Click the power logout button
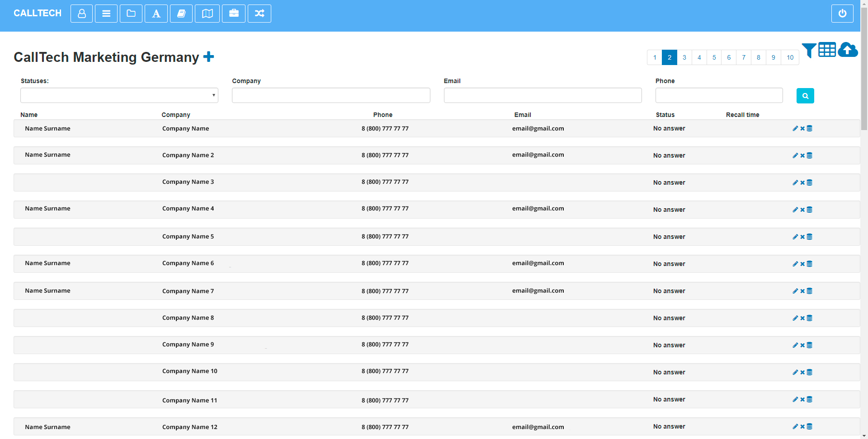The image size is (868, 439). tap(842, 14)
